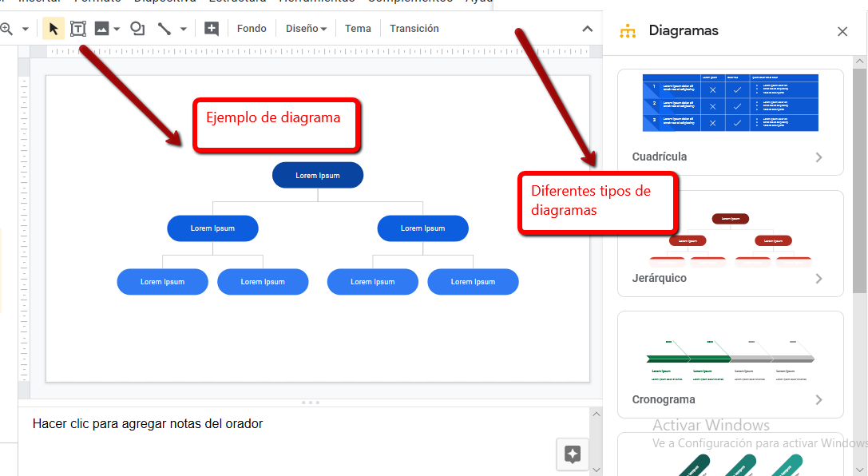Click the insert image icon

tap(102, 29)
